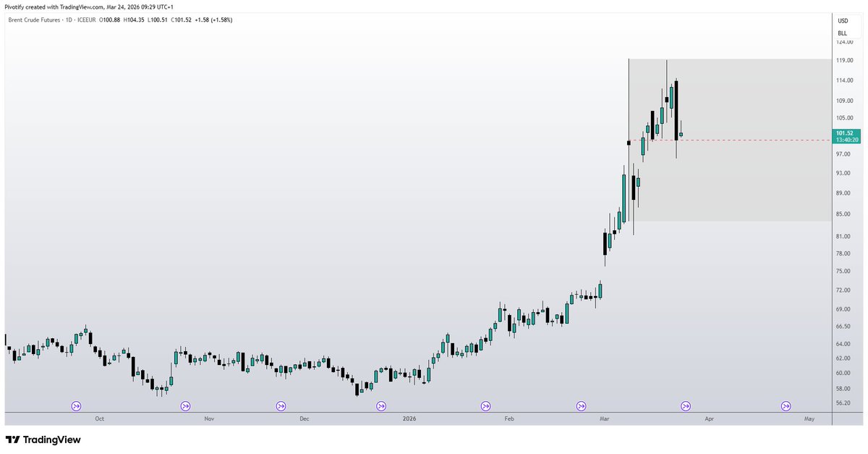Click the event marker icon nearest the Apr label
The height and width of the screenshot is (454, 868).
686,406
